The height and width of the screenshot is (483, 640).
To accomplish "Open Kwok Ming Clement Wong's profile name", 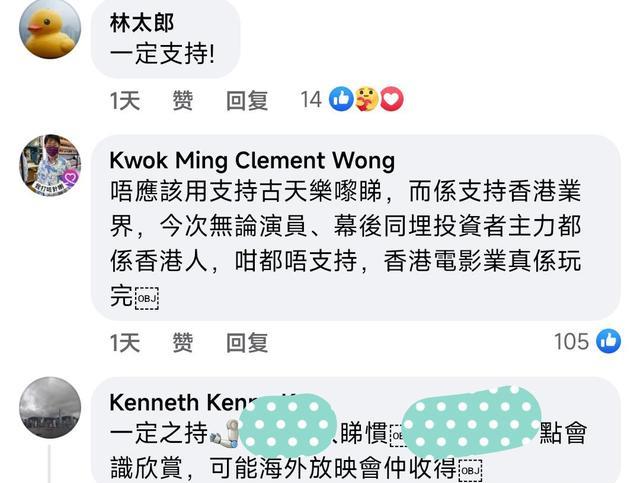I will click(252, 160).
